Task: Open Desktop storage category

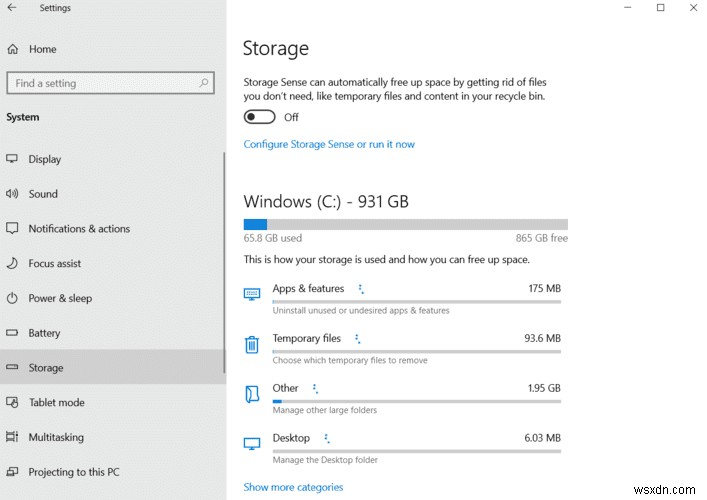Action: 402,448
